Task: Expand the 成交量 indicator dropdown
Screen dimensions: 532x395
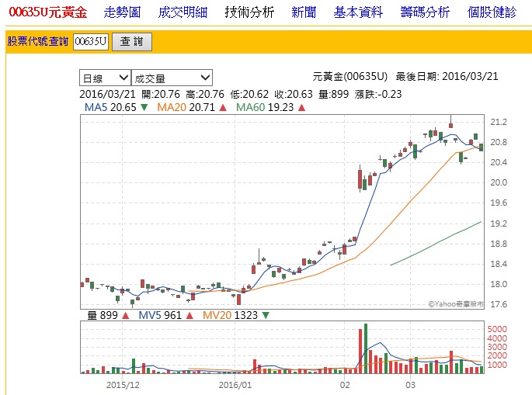Action: click(x=172, y=78)
